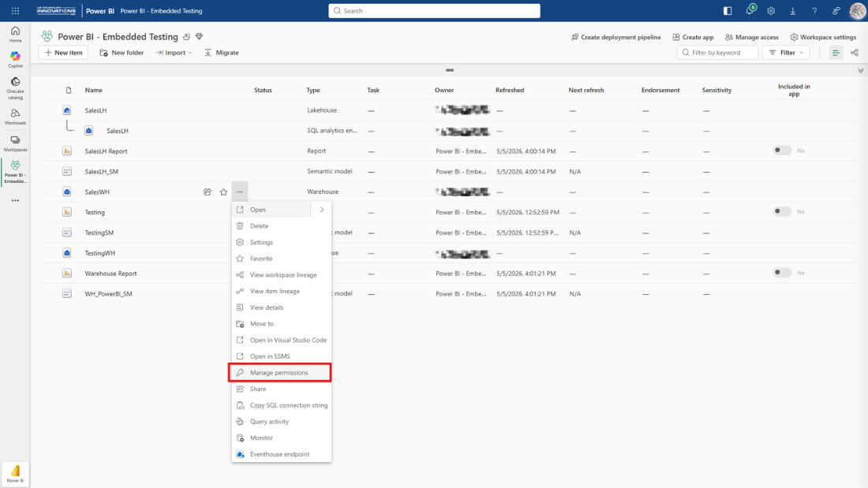
Task: Click the feedback icon in top bar
Action: [x=836, y=10]
